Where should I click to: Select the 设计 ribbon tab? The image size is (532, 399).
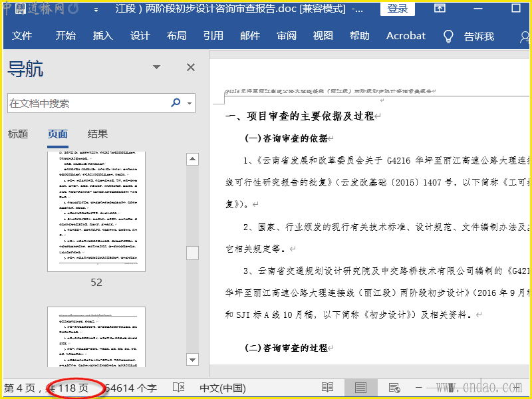click(140, 36)
